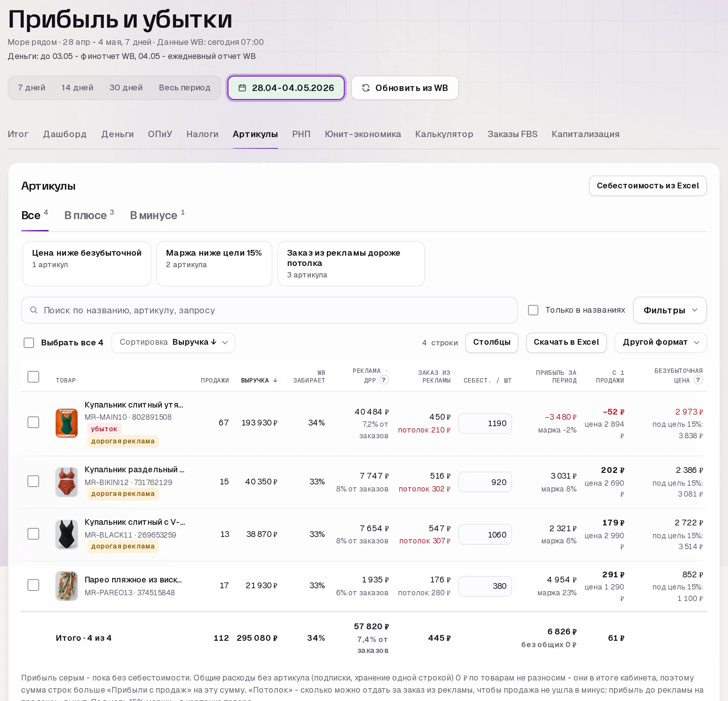Image resolution: width=728 pixels, height=701 pixels.
Task: Select the MR-BLACK11 row checkbox
Action: coord(33,533)
